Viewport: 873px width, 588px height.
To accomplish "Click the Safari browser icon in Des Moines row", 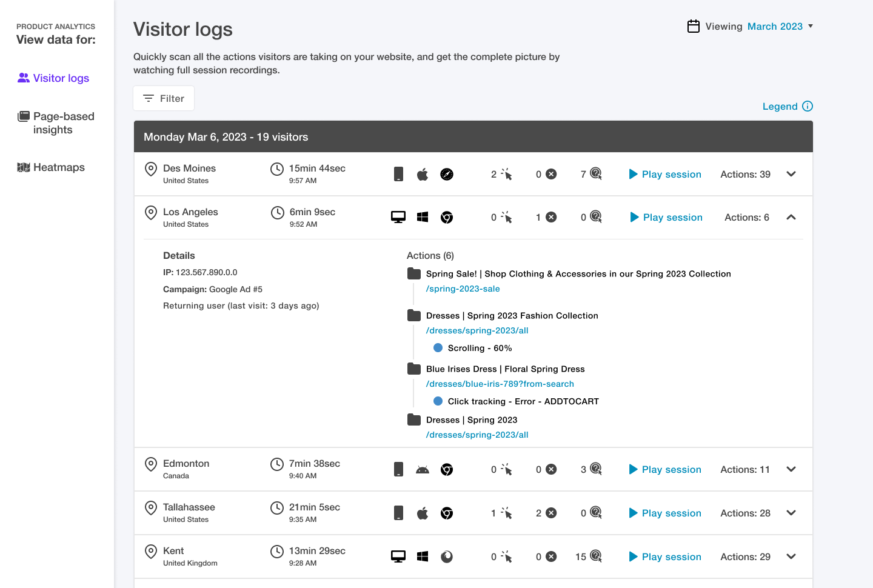I will click(447, 175).
